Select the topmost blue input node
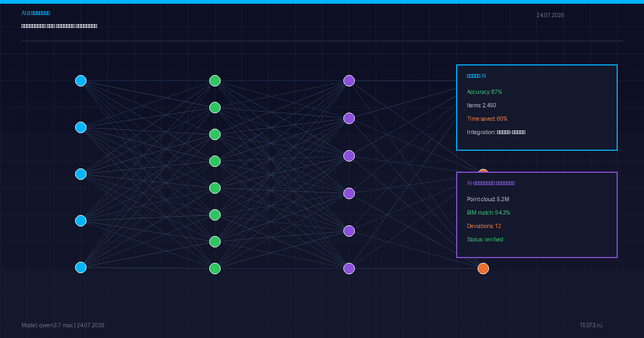 coord(80,80)
